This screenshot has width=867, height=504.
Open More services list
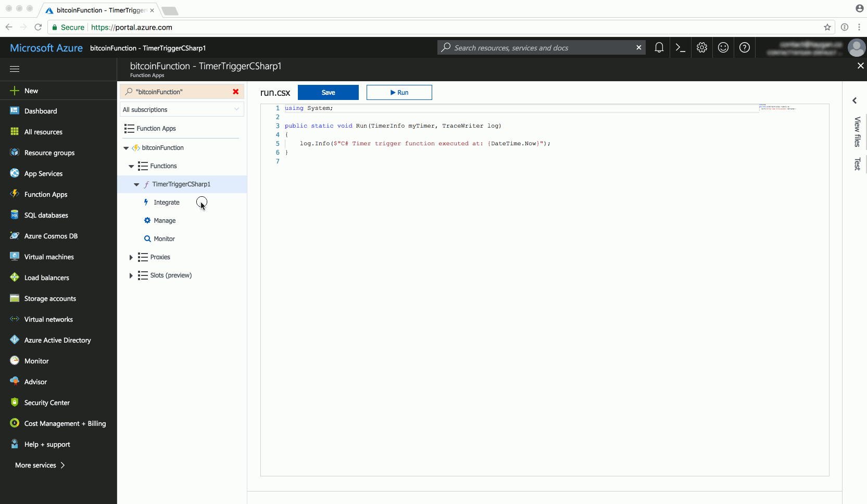[40, 465]
